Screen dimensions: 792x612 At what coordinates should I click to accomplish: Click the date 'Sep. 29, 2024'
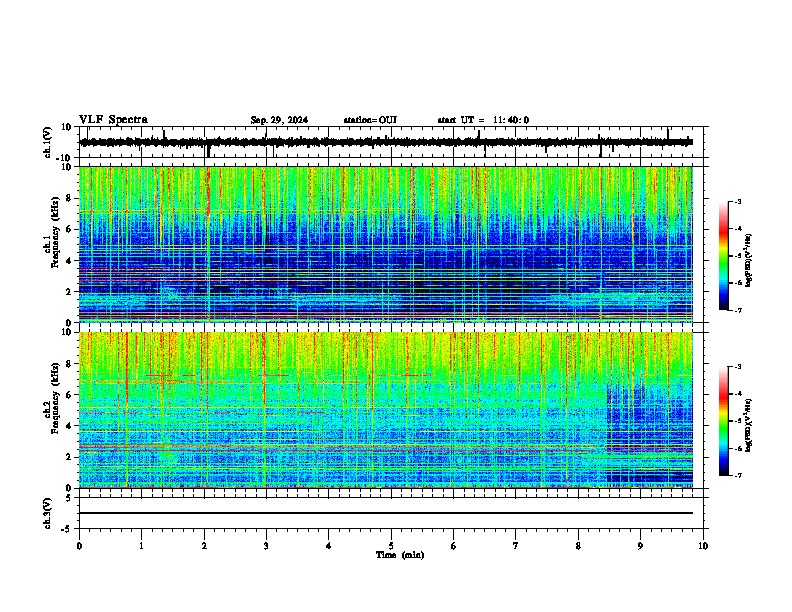[x=279, y=120]
